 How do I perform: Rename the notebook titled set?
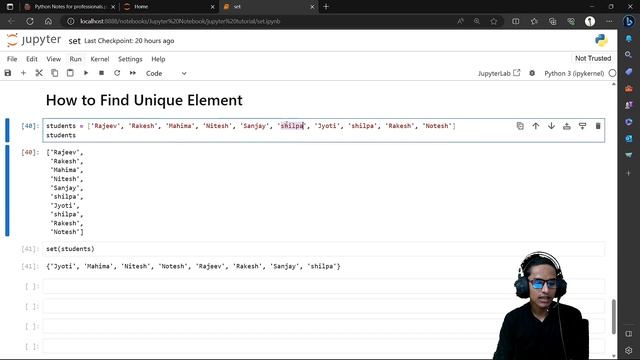coord(74,41)
